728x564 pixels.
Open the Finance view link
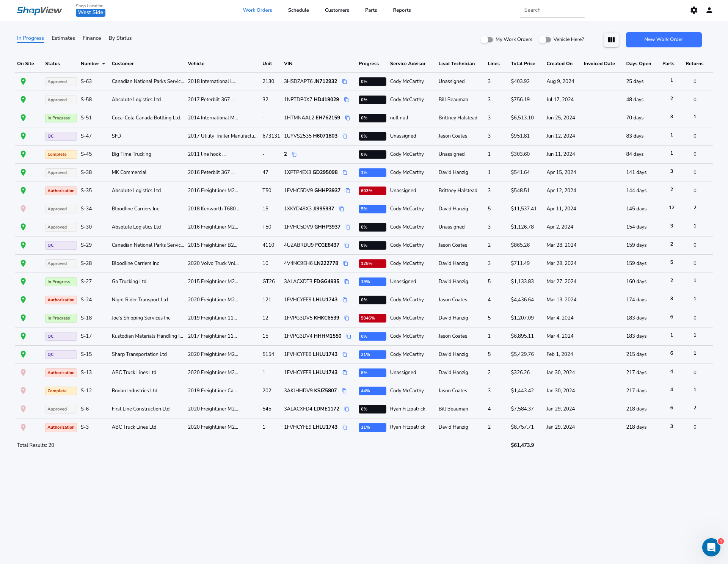pos(92,38)
